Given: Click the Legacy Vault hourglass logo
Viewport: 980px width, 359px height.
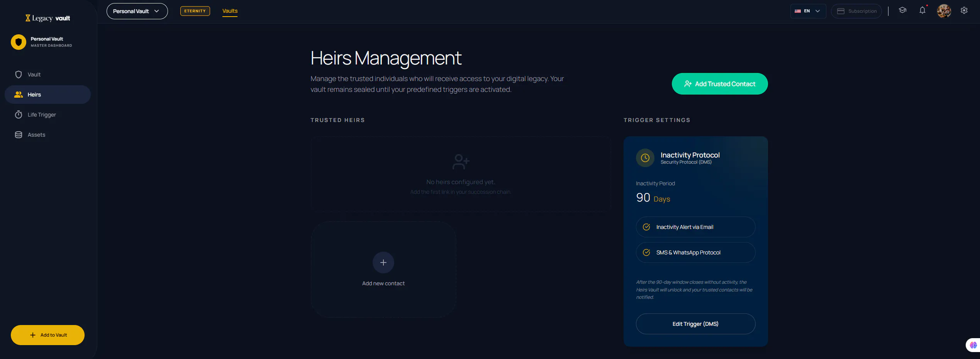Looking at the screenshot, I should click(28, 18).
